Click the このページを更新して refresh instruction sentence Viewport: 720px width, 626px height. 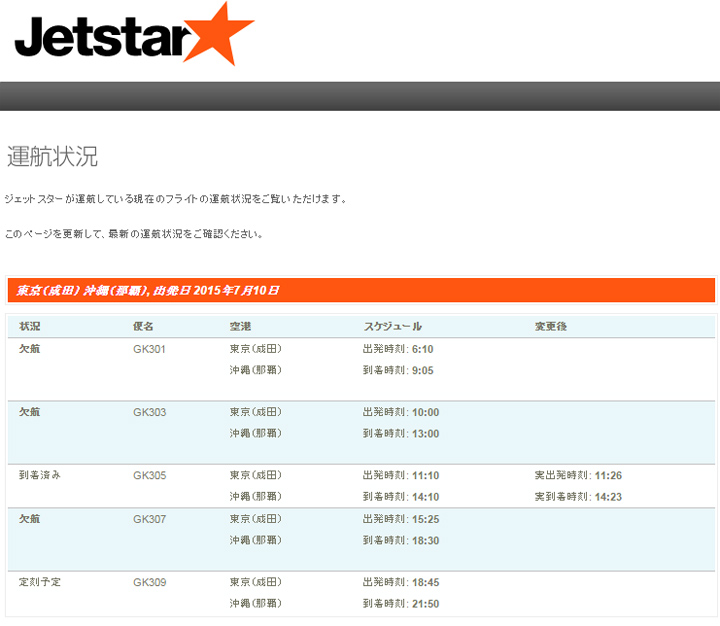tap(134, 234)
